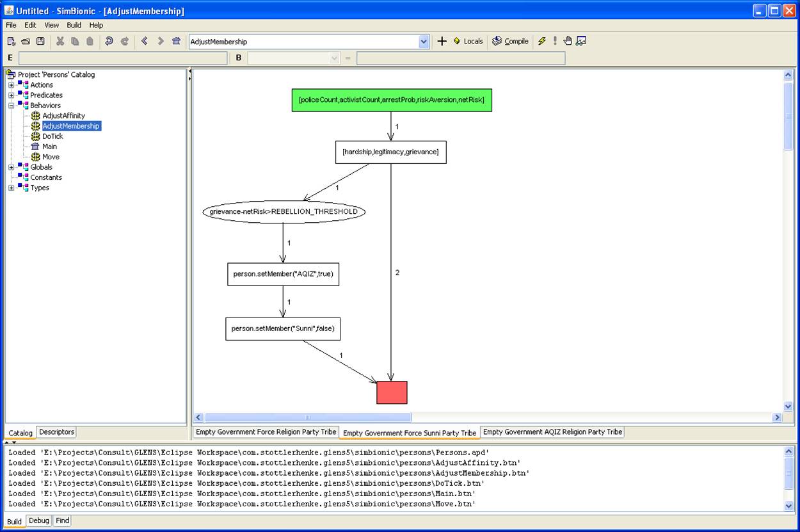This screenshot has width=800, height=532.
Task: Select Empty Government Force Religion Party Tribe tab
Action: point(266,432)
